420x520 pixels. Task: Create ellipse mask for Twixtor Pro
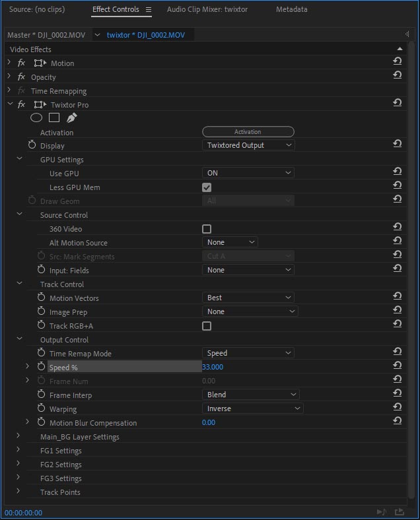[36, 117]
